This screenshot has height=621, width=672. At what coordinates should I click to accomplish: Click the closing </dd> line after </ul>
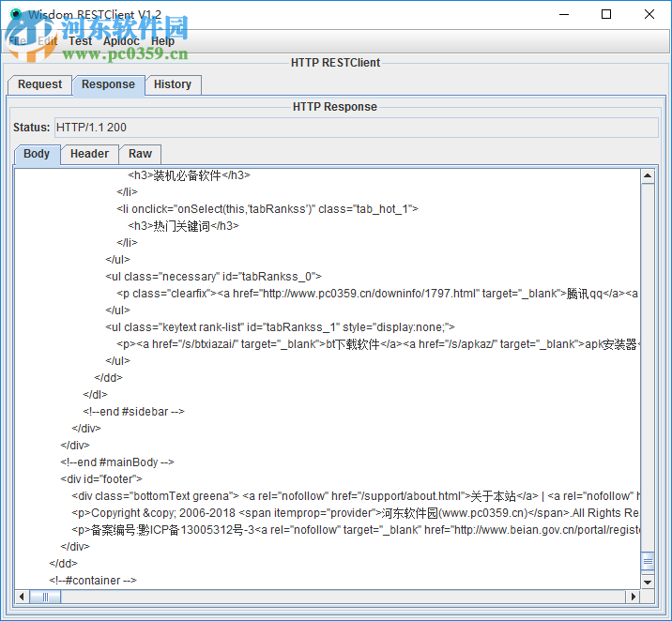pyautogui.click(x=109, y=378)
